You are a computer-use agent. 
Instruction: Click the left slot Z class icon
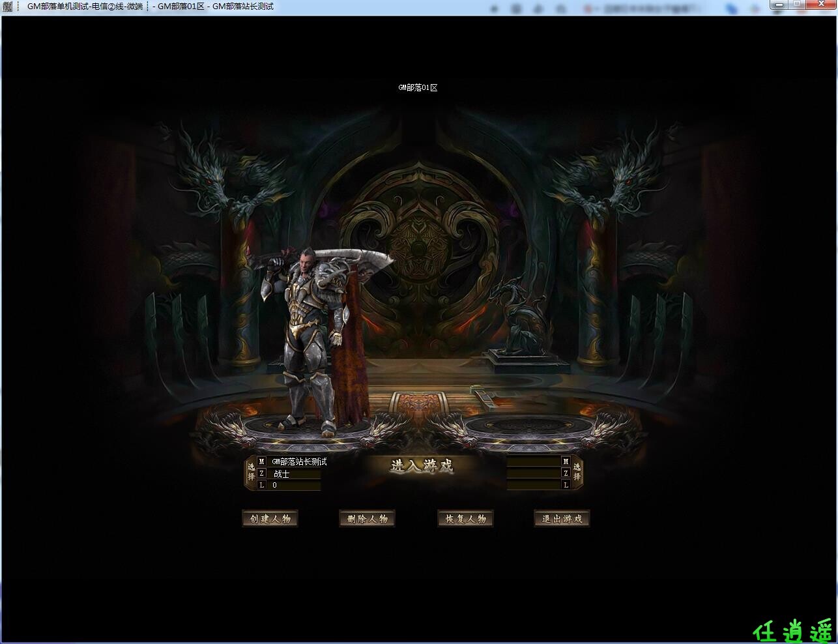(x=262, y=473)
